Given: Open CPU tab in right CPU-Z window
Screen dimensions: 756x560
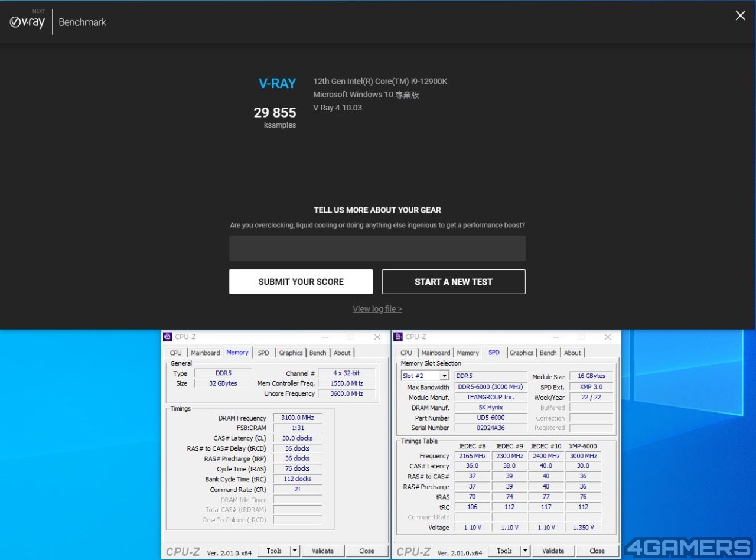Looking at the screenshot, I should point(406,353).
